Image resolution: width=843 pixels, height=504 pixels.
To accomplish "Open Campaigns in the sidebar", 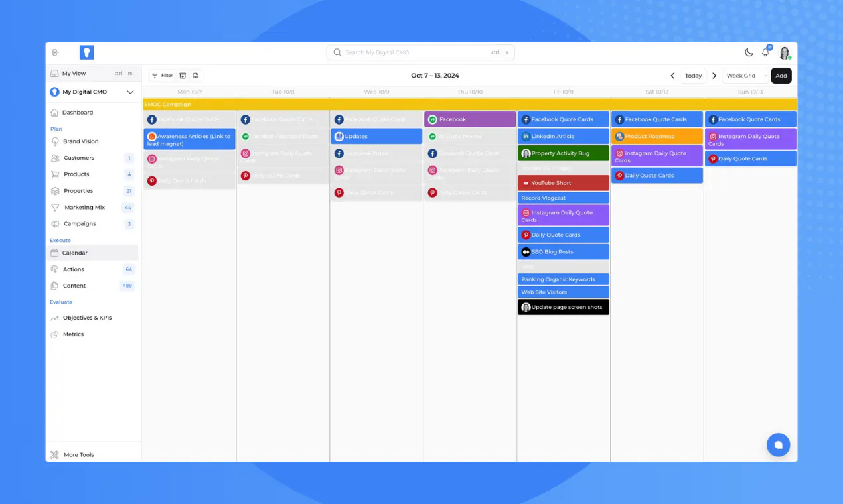I will point(93,224).
